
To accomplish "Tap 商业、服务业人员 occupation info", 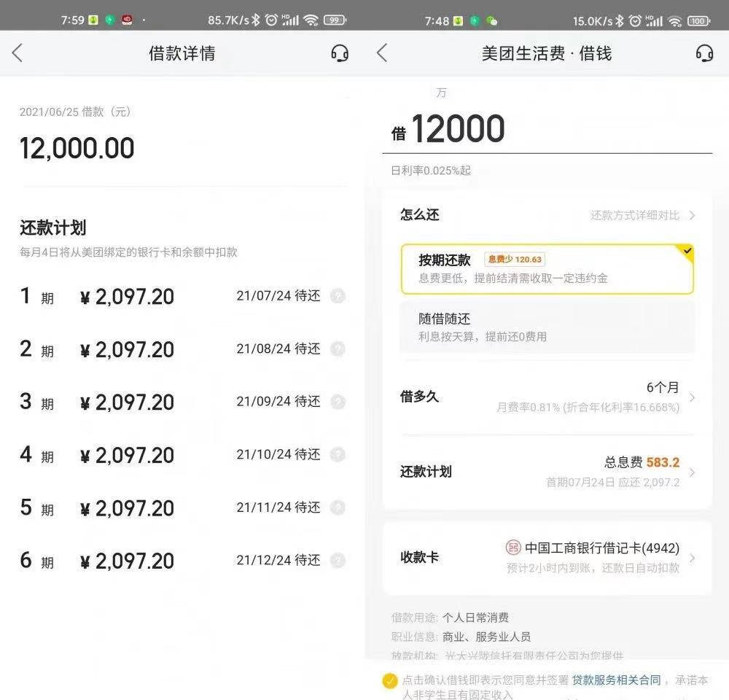I will (486, 637).
